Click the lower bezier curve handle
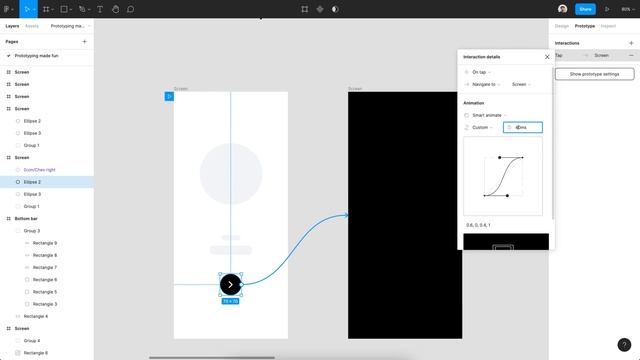This screenshot has height=360, width=640. click(507, 196)
